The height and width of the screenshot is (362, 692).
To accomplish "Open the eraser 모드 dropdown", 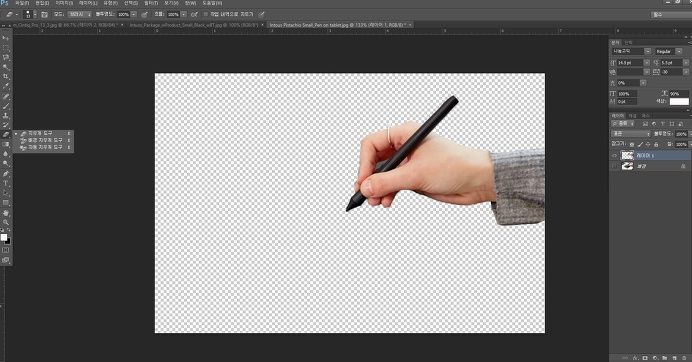I will [79, 15].
